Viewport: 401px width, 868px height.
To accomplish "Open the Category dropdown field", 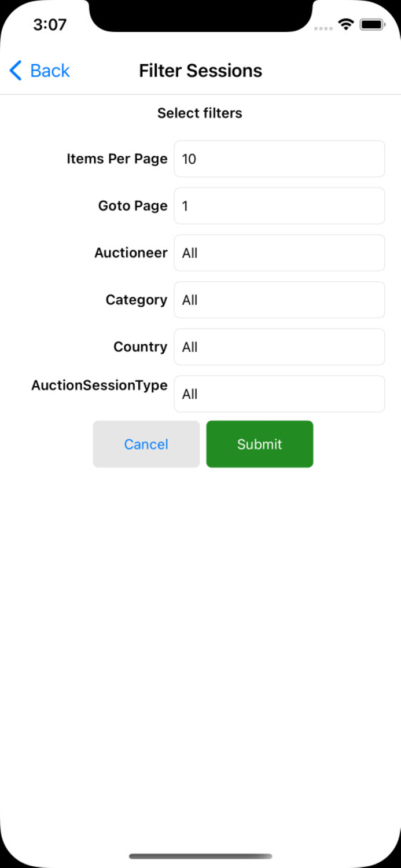I will [x=279, y=300].
